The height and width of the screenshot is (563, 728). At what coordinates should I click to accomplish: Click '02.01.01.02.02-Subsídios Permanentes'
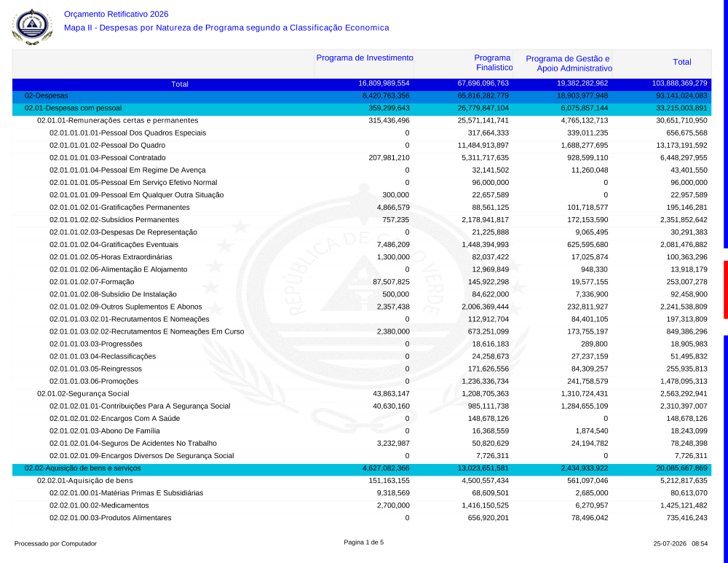(x=114, y=220)
